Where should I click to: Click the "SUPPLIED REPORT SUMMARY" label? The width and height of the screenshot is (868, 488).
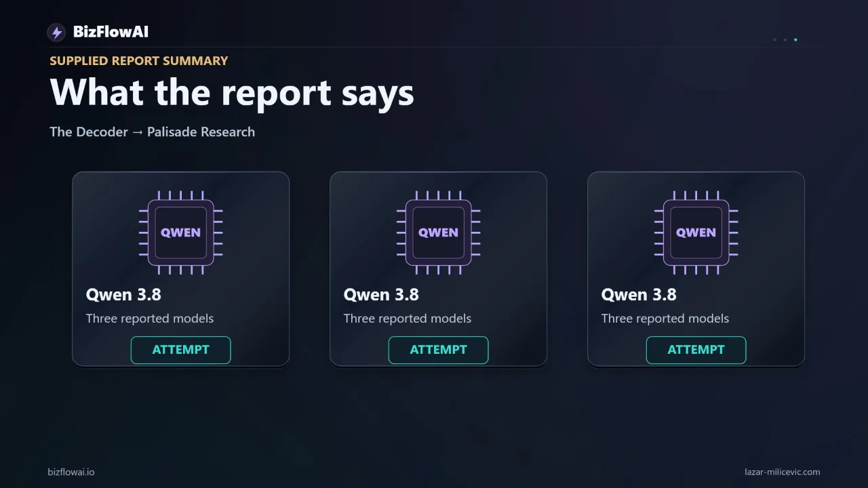(x=139, y=61)
